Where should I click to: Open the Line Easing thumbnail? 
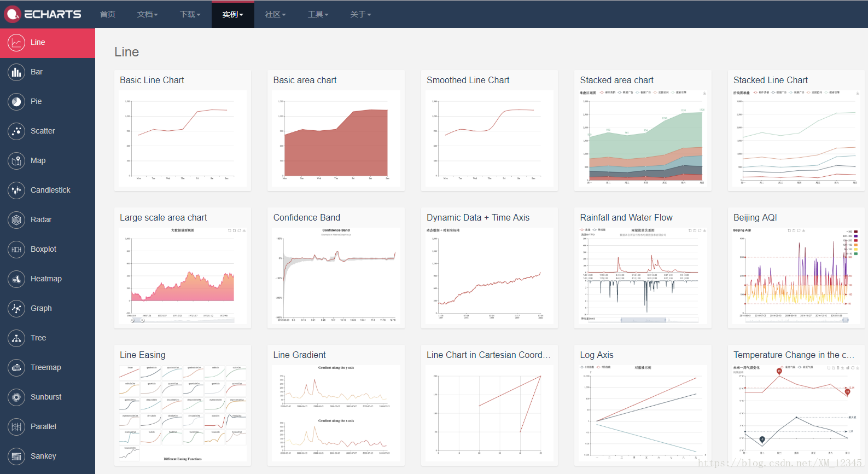183,413
